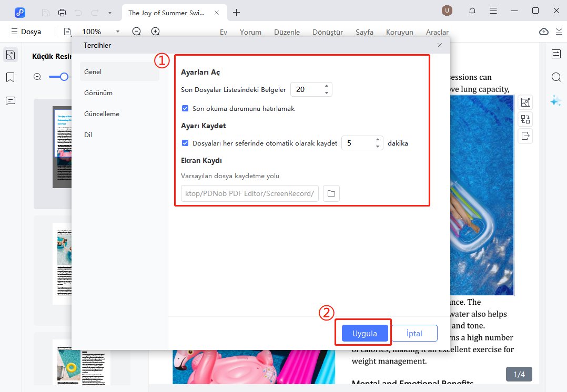Browse folder for screen record path
Viewport: 567px width, 392px height.
331,193
